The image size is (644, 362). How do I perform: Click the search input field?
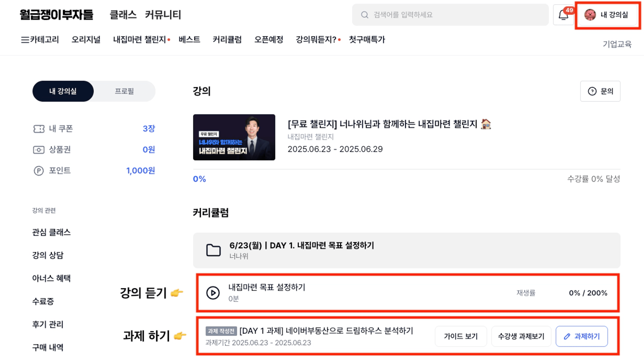(x=450, y=15)
